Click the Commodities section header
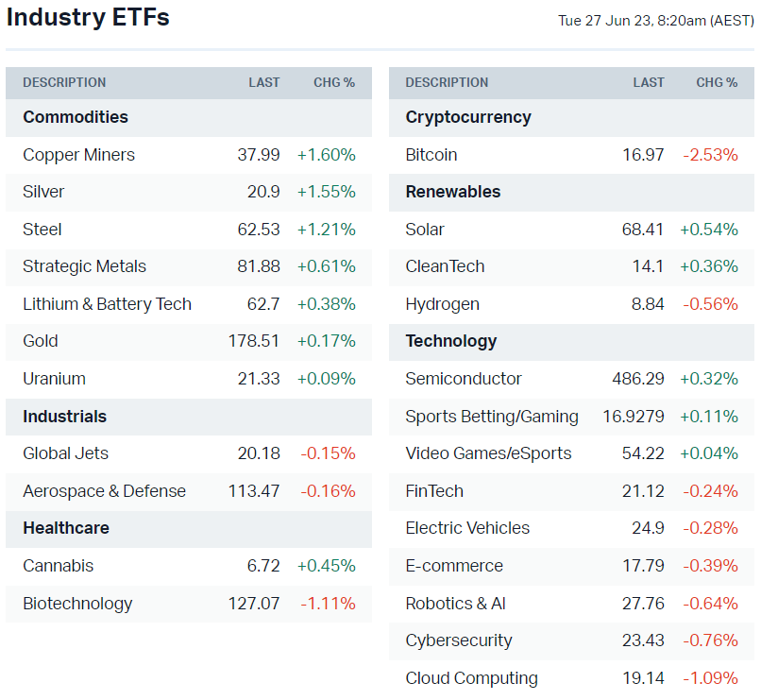The width and height of the screenshot is (761, 700). 76,117
